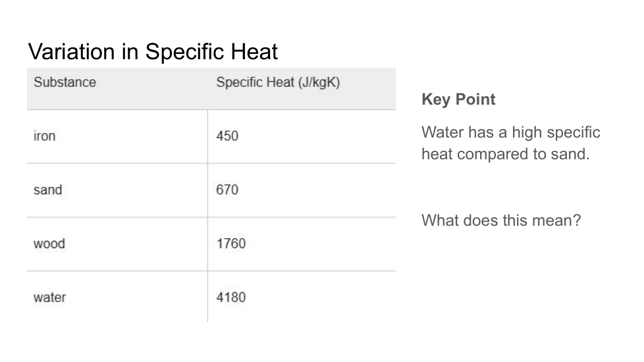Screen dimensions: 644x362
Task: Click the 'Key Point' heading
Action: (x=458, y=99)
